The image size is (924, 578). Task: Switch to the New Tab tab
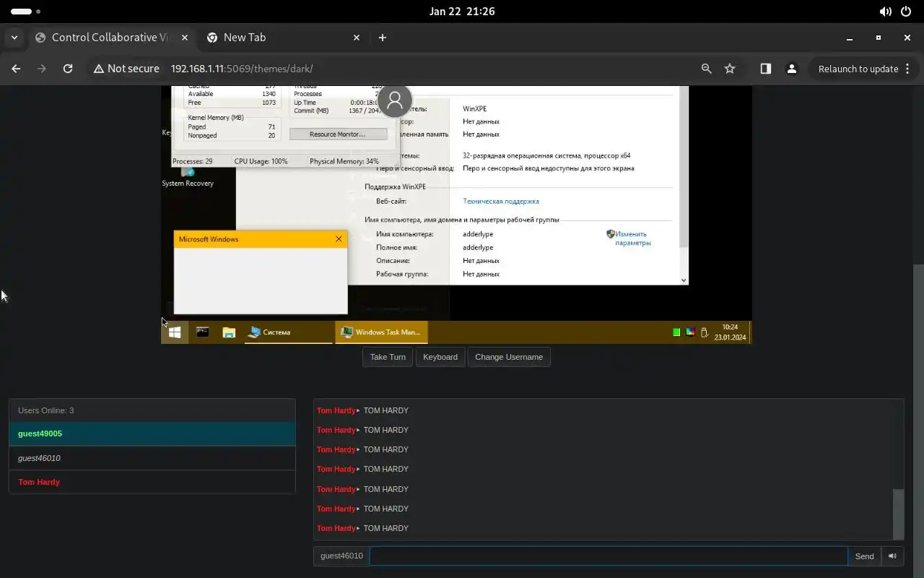click(x=282, y=38)
